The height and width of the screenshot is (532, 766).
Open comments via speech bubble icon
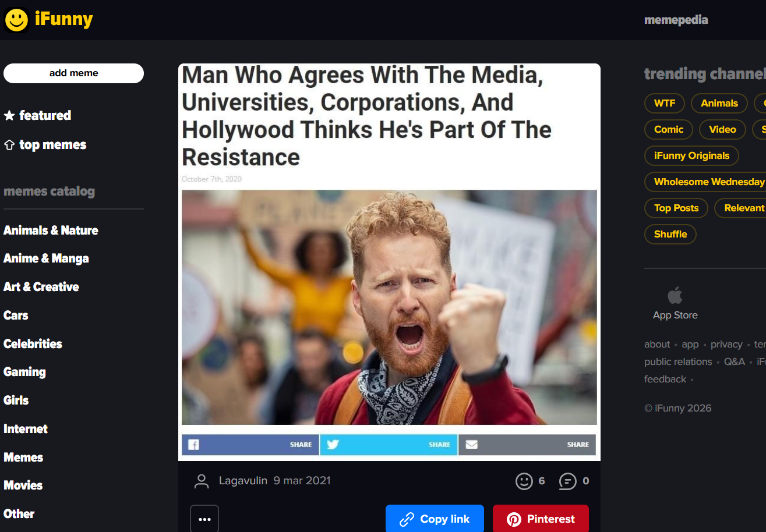pos(567,481)
